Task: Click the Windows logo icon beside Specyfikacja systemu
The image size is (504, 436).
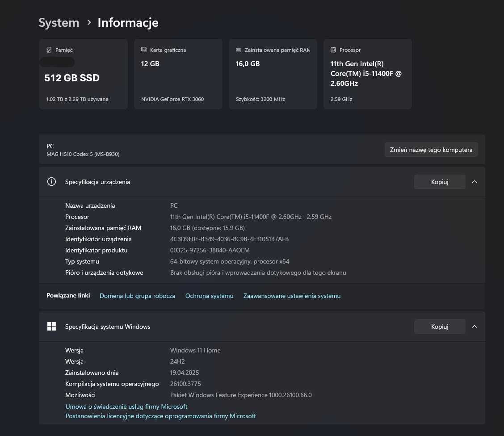Action: (x=51, y=327)
